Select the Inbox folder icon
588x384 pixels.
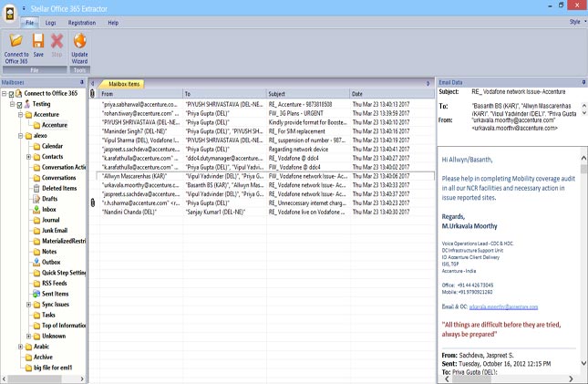click(36, 209)
